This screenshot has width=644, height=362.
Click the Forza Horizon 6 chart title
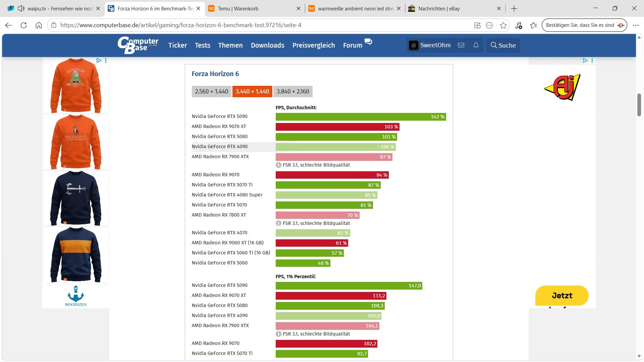tap(215, 74)
